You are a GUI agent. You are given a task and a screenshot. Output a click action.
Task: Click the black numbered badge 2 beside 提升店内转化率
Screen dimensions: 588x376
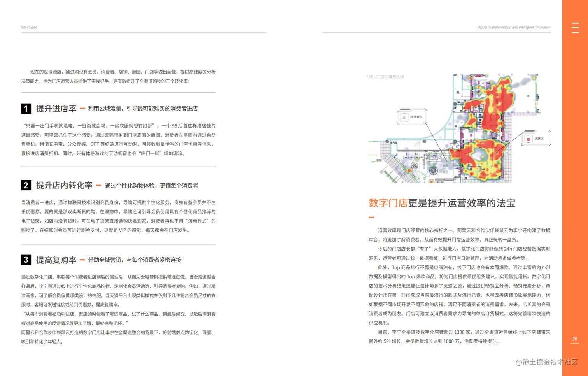[26, 185]
